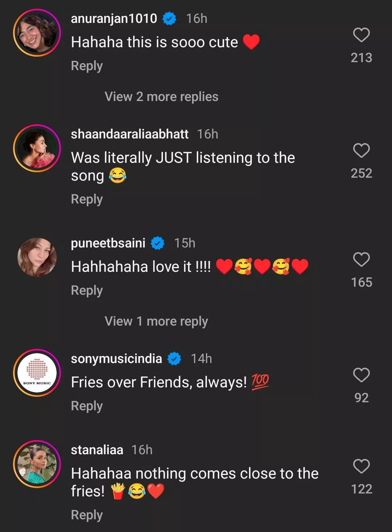Like anuranjan1010's comment with the heart

(361, 35)
